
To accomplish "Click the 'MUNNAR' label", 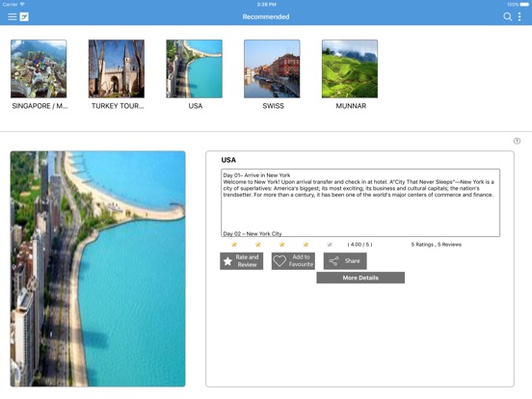I will 351,106.
